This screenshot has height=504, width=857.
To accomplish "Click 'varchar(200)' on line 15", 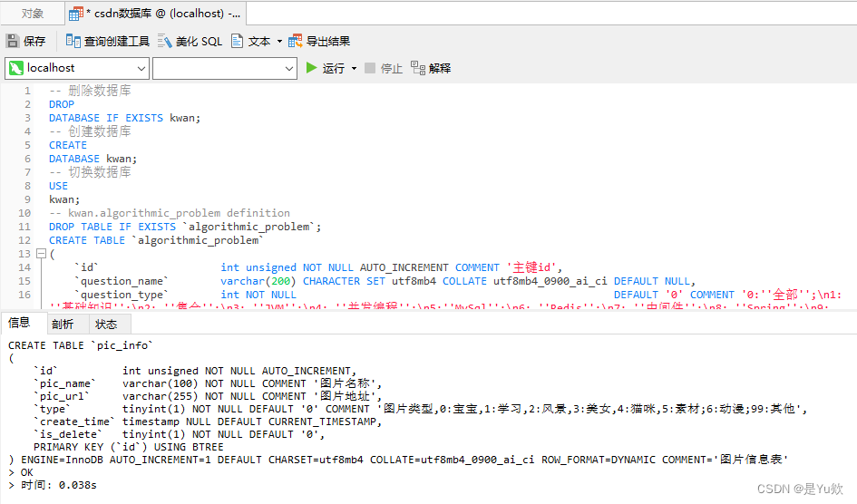I will [x=258, y=281].
